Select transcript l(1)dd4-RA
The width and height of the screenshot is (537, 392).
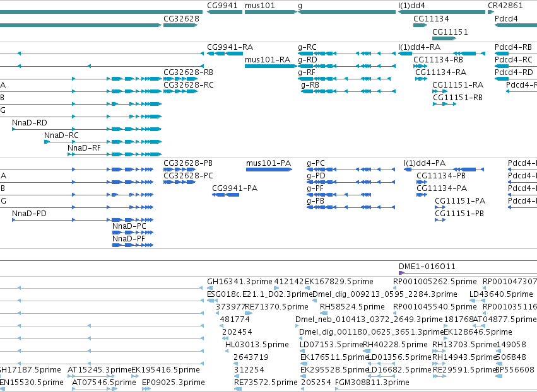[419, 47]
